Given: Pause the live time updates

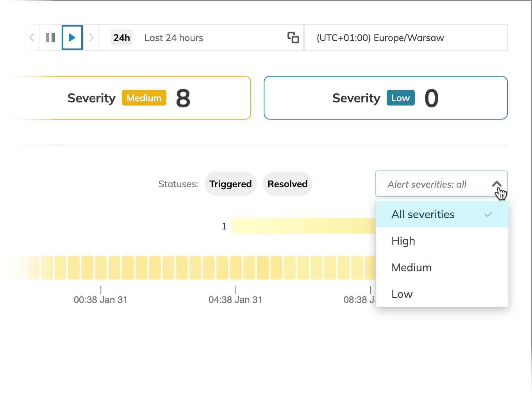Looking at the screenshot, I should coord(50,38).
